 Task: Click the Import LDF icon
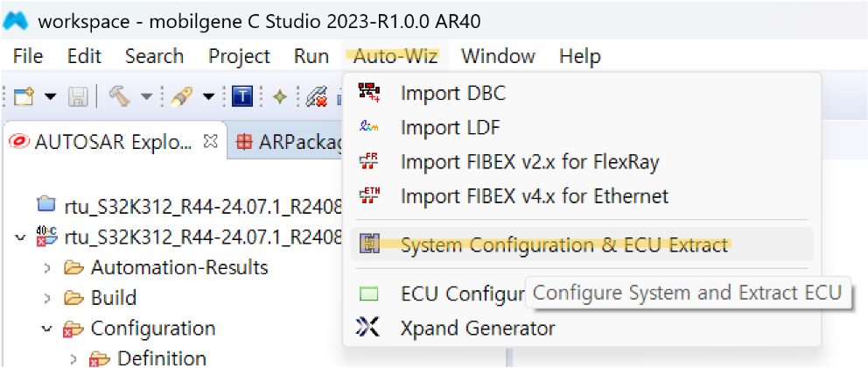[x=368, y=127]
